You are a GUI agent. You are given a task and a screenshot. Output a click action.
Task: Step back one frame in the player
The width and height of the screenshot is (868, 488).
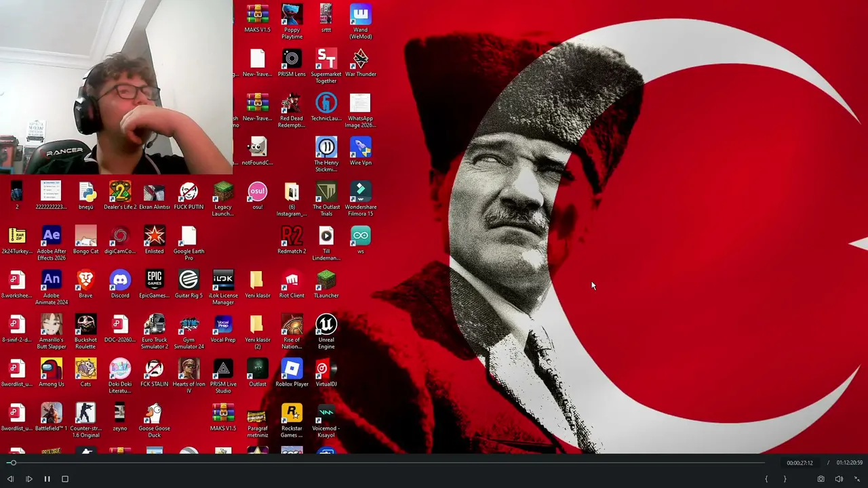tap(10, 479)
